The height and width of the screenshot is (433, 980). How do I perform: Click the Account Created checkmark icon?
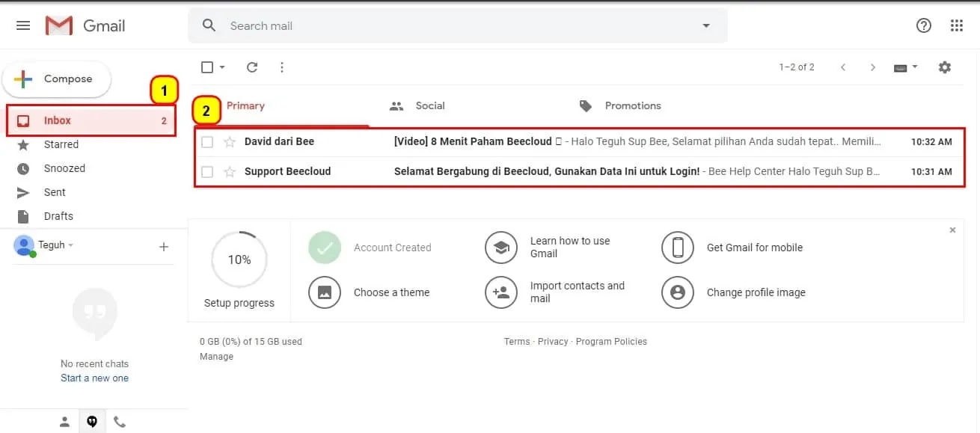(325, 248)
